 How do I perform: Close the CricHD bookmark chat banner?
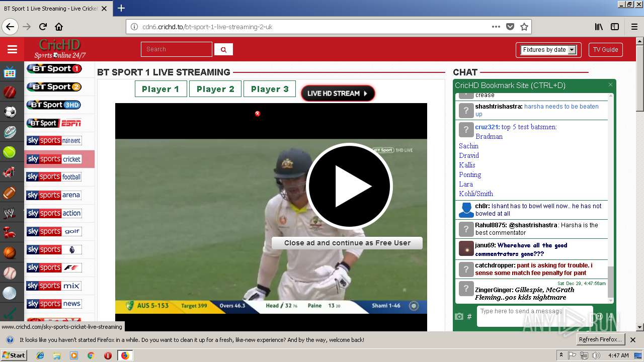610,85
